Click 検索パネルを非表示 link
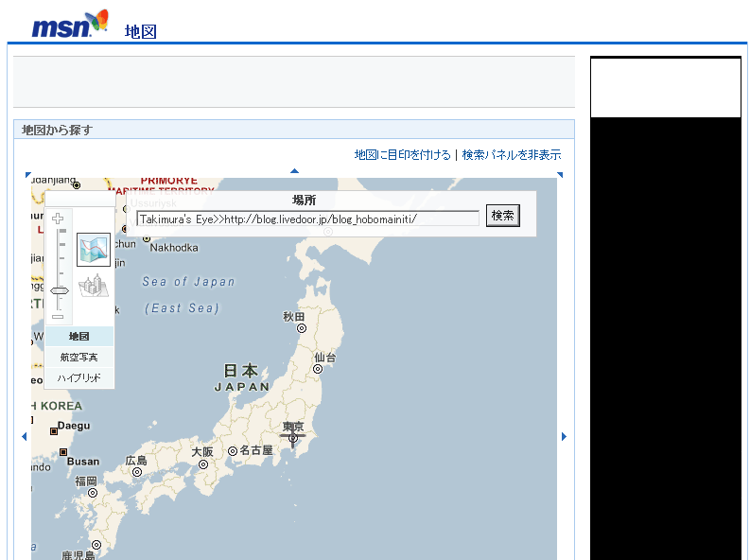The height and width of the screenshot is (560, 750). pyautogui.click(x=512, y=155)
